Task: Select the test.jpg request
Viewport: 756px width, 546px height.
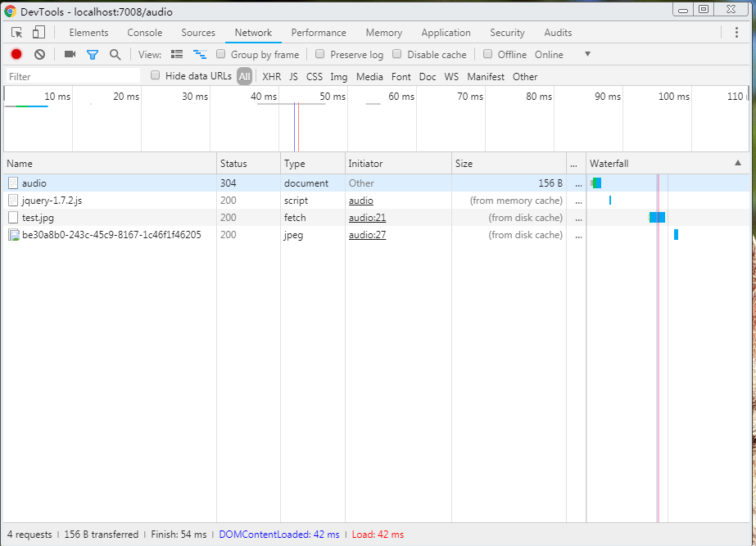Action: (x=376, y=218)
